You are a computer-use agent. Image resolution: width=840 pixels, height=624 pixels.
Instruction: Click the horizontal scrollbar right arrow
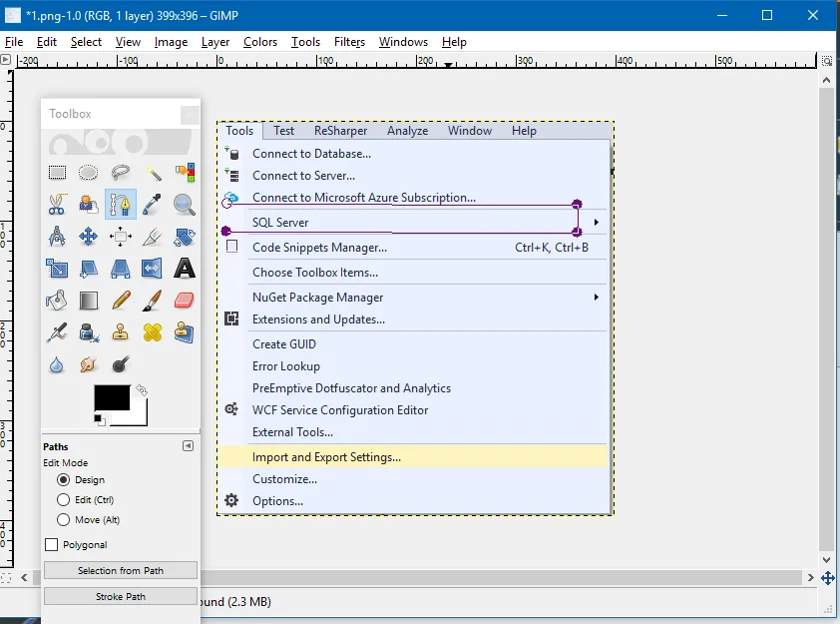click(810, 577)
